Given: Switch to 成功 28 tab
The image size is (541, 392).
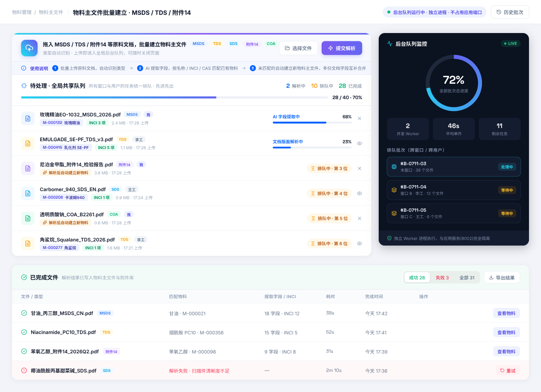Looking at the screenshot, I should [x=417, y=277].
